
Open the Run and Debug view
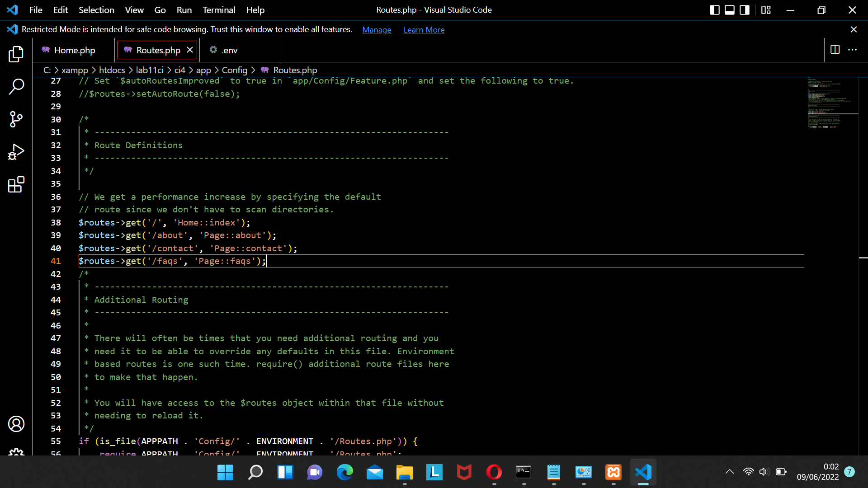click(x=16, y=152)
